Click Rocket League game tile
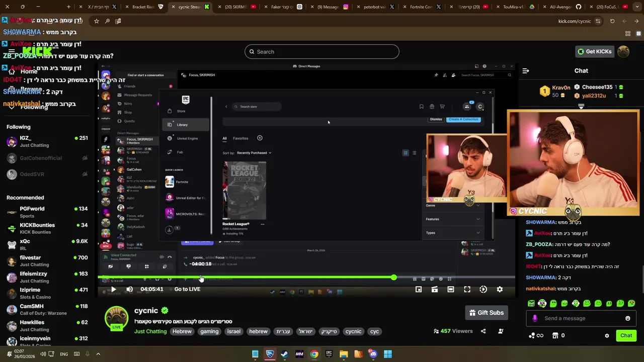The width and height of the screenshot is (644, 362). (x=245, y=191)
